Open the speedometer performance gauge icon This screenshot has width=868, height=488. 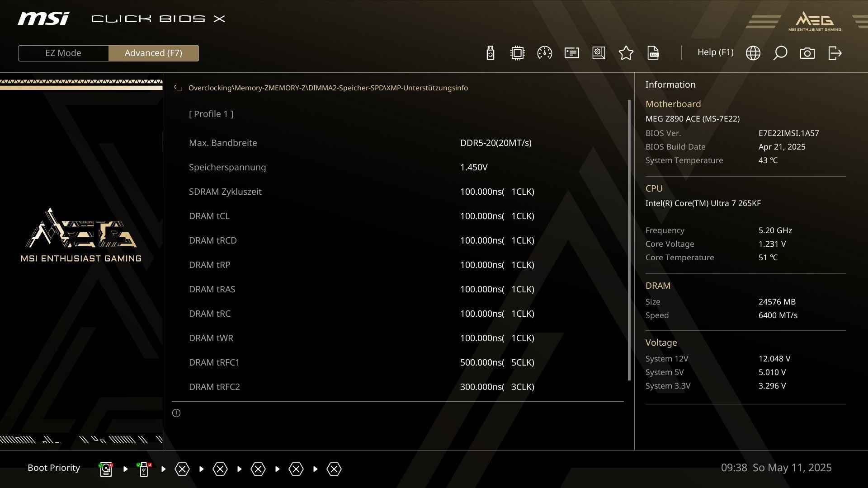tap(544, 53)
